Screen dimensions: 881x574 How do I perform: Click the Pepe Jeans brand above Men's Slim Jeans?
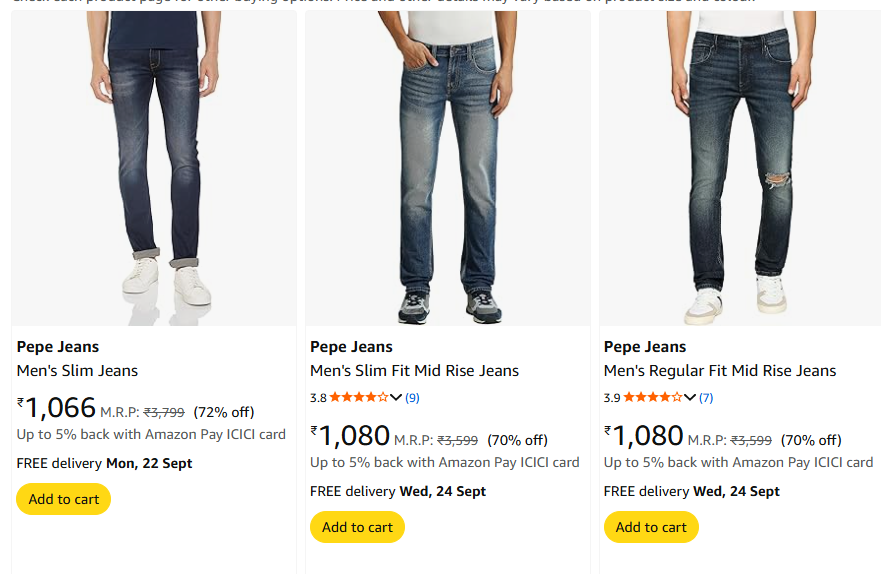[58, 347]
